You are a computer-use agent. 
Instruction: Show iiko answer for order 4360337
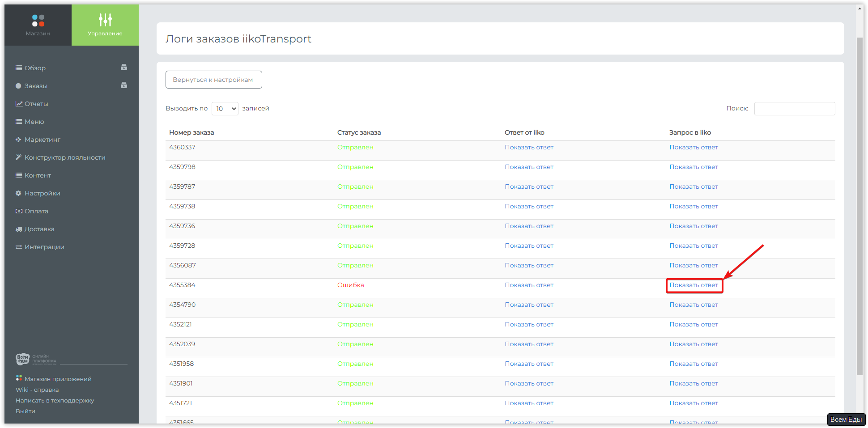pyautogui.click(x=529, y=147)
